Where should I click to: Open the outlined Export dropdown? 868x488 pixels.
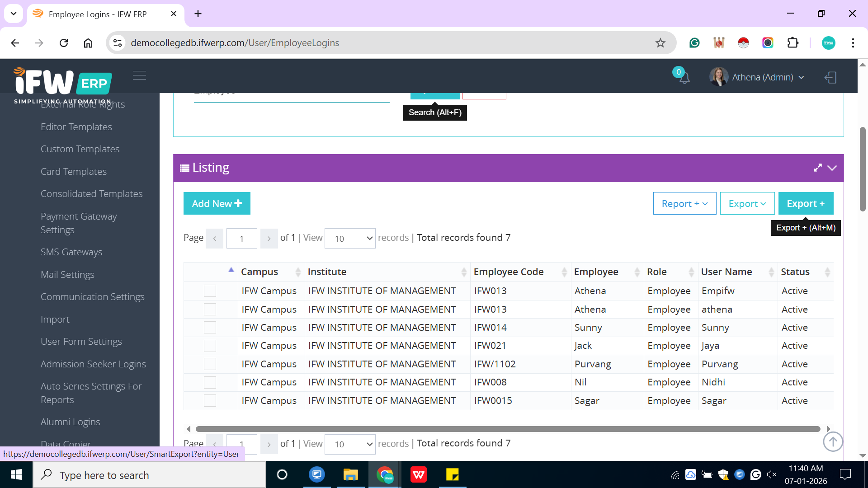[x=747, y=203]
